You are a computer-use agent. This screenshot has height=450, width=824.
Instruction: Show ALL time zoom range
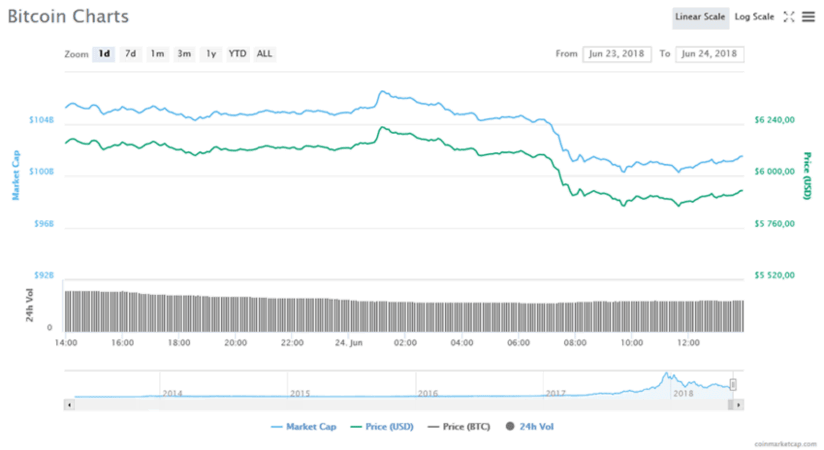(264, 54)
